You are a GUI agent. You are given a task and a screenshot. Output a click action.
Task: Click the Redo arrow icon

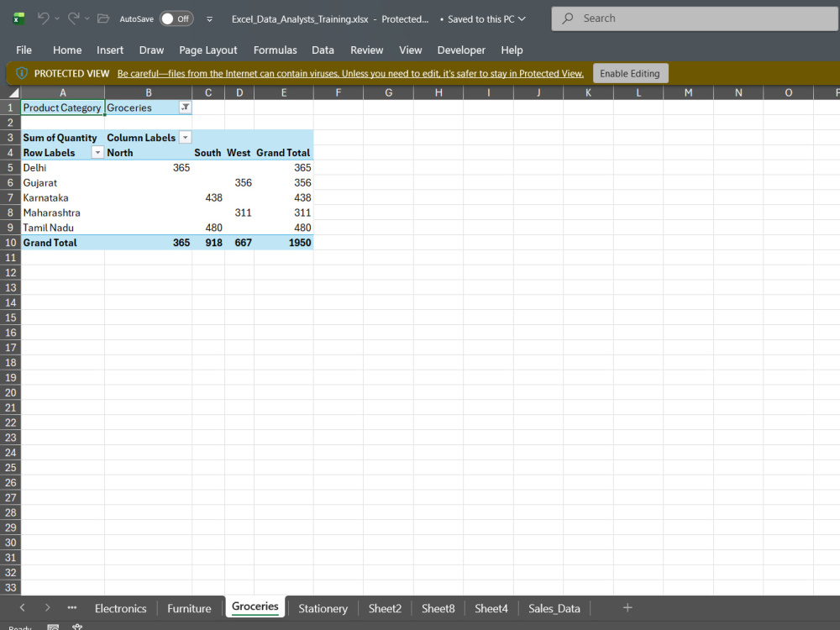[x=73, y=18]
